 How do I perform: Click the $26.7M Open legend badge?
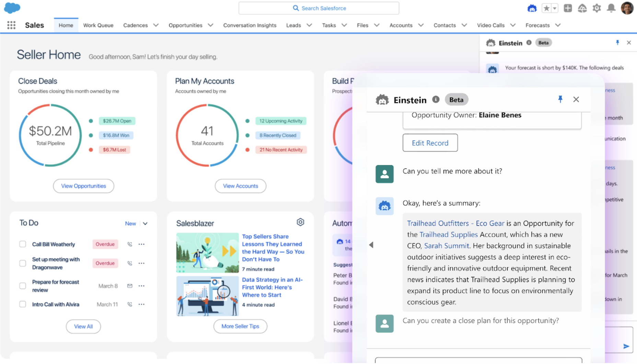click(x=117, y=121)
